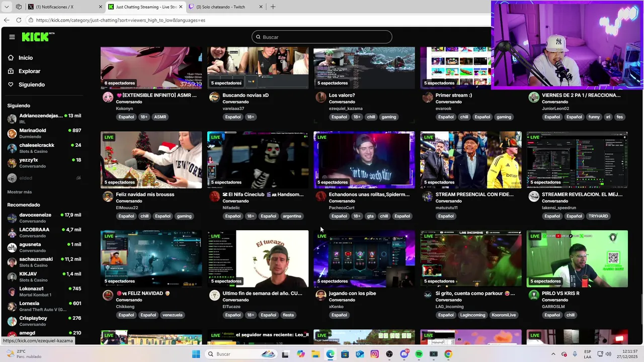This screenshot has height=362, width=644.
Task: Click the ezequiel_kazama streamer avatar
Action: pyautogui.click(x=321, y=97)
